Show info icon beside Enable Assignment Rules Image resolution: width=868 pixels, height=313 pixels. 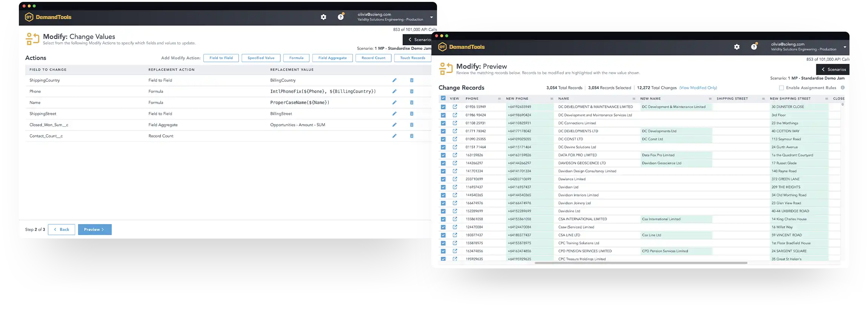[843, 87]
